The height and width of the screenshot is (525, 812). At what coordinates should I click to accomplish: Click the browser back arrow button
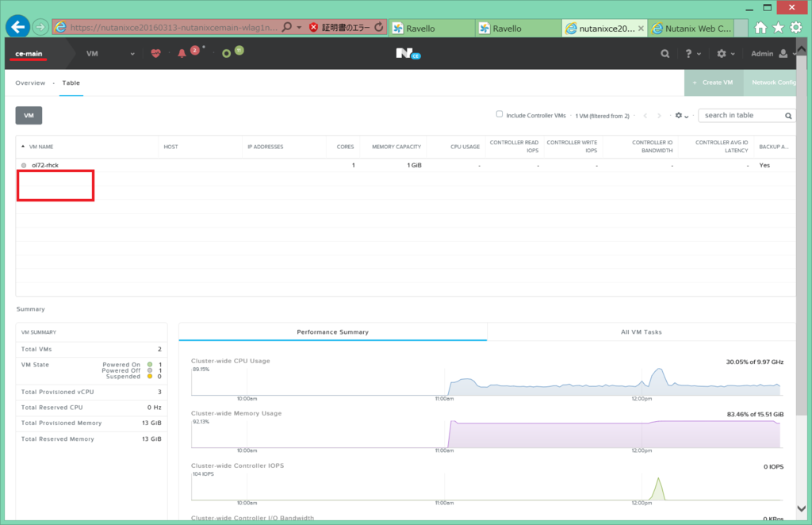[x=18, y=26]
